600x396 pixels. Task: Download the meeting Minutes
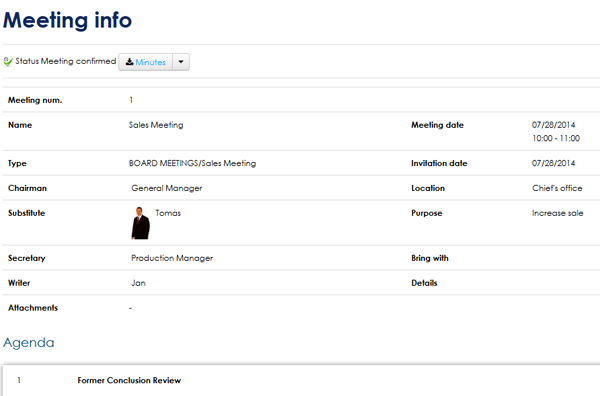tap(146, 62)
